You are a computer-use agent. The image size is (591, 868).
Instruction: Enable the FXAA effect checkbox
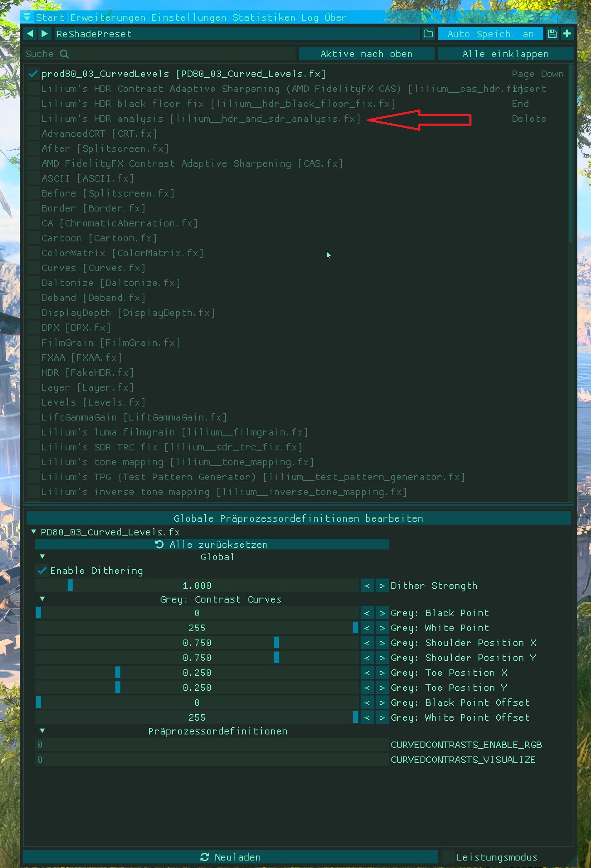(33, 357)
